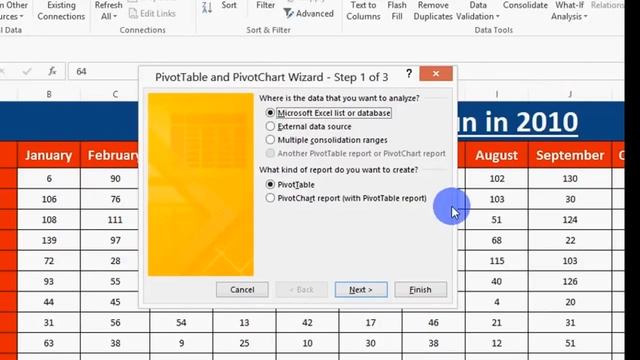Run Flash Fill
The height and width of the screenshot is (360, 640).
click(x=397, y=11)
